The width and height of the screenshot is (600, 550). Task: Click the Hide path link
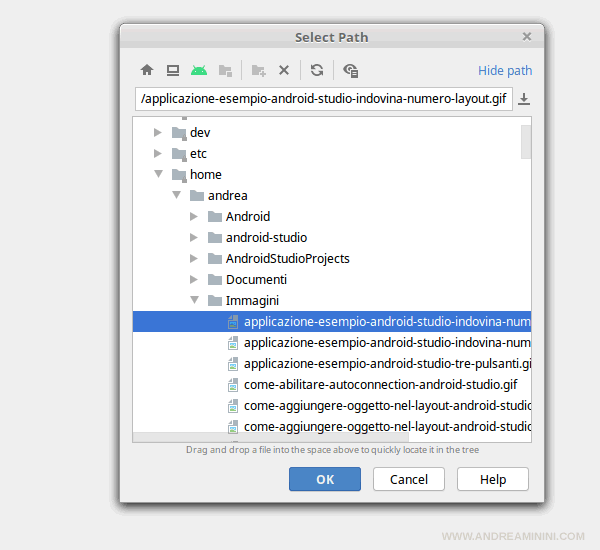(x=505, y=71)
